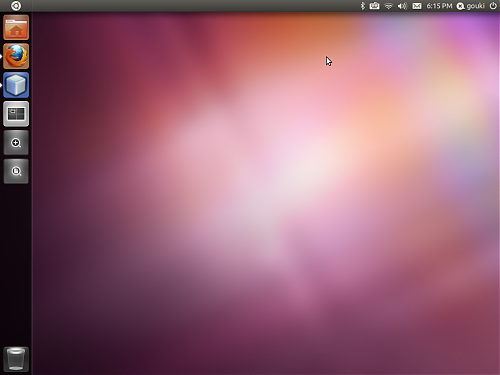Open the messaging envelope indicator menu
Image resolution: width=500 pixels, height=375 pixels.
[x=417, y=6]
